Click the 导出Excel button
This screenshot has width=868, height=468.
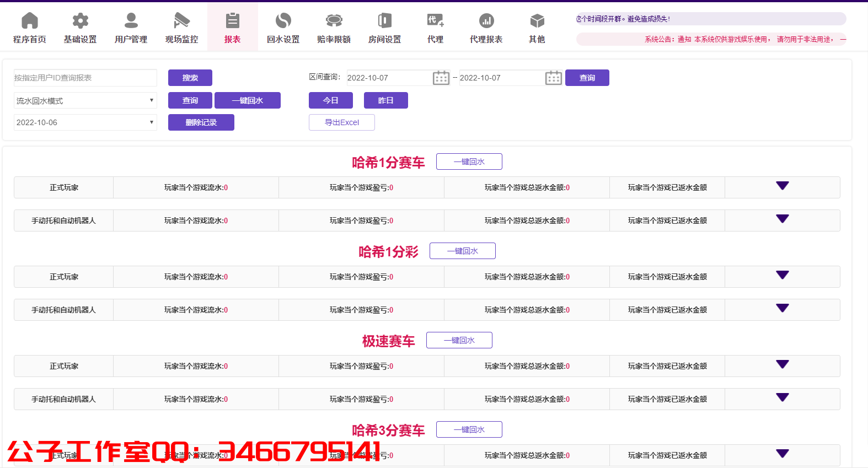342,122
